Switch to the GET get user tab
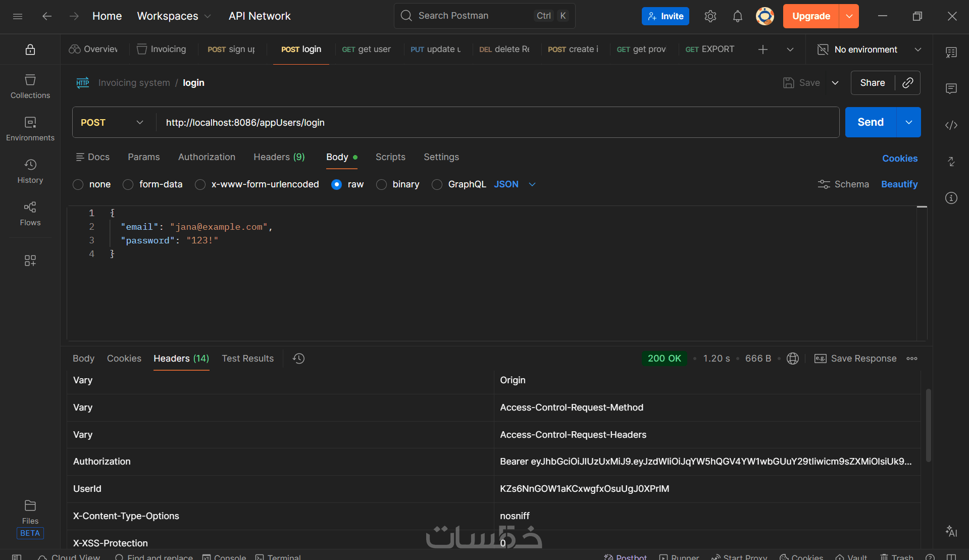Screen dimensions: 969x560 coord(367,49)
